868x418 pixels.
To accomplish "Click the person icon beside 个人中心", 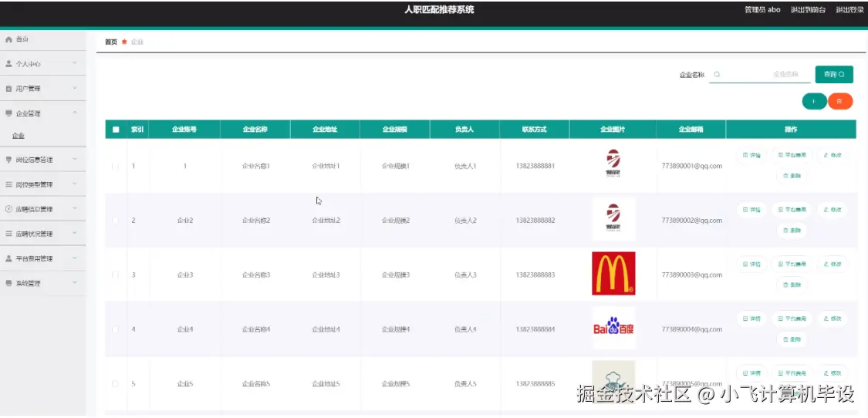I will coord(8,64).
